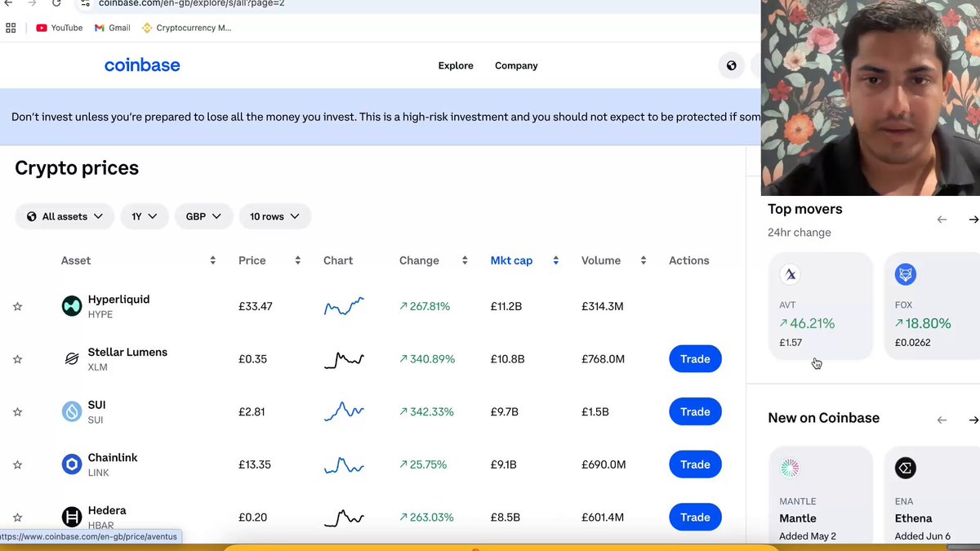Star Chainlink as favorite

point(17,464)
